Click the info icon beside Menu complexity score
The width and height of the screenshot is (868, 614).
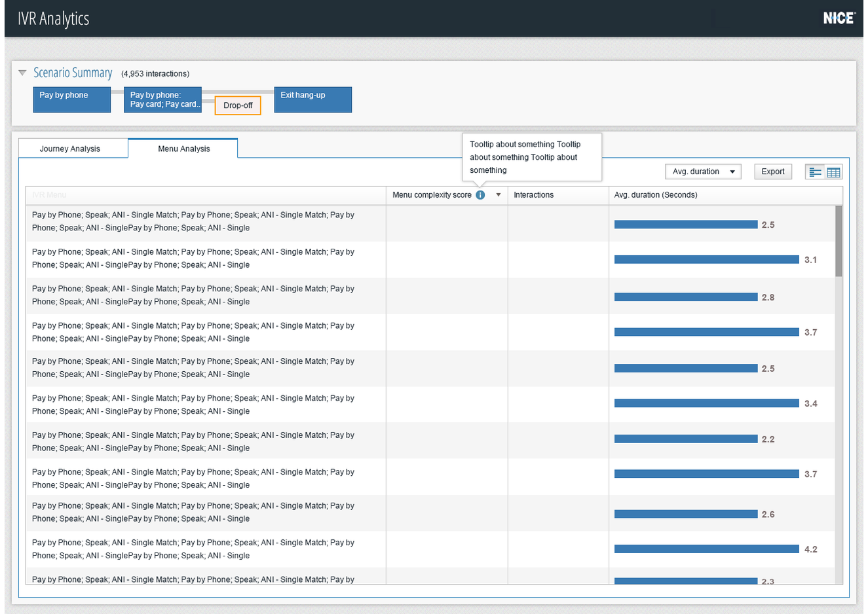[x=480, y=195]
